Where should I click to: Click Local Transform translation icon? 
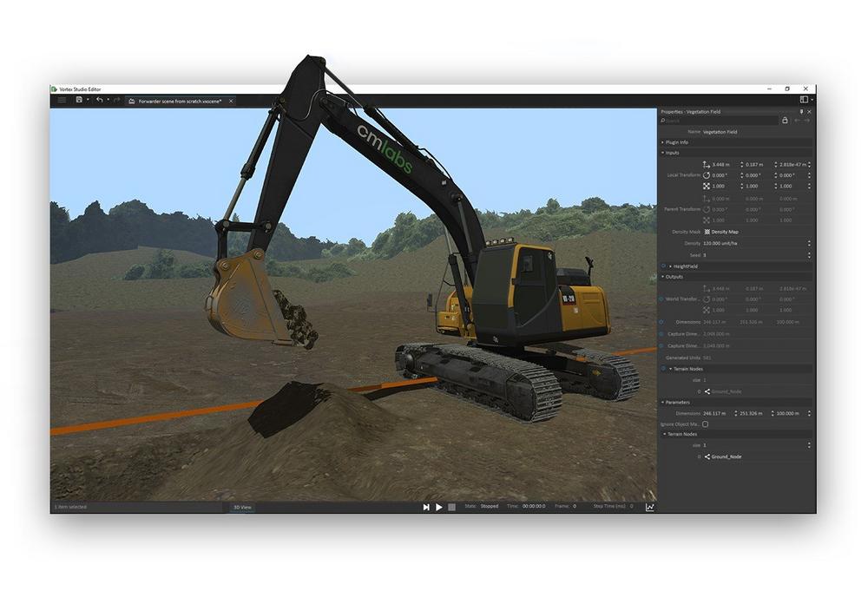(x=707, y=165)
